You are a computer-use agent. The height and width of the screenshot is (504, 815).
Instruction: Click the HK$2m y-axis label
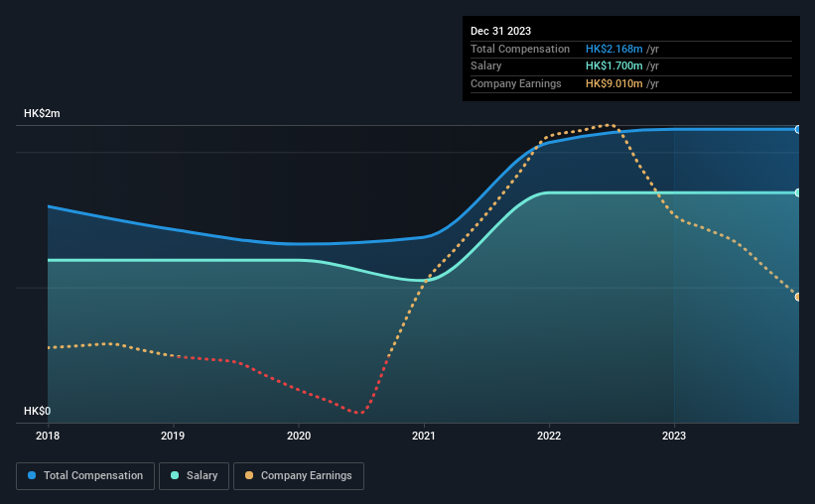(42, 113)
